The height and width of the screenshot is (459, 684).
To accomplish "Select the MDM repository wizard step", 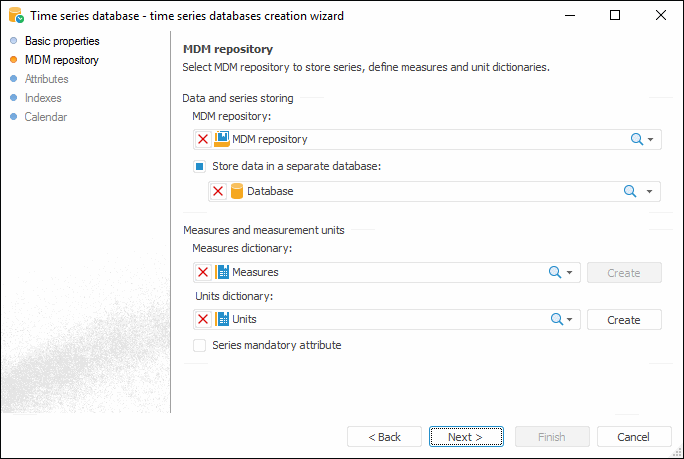I will coord(61,60).
